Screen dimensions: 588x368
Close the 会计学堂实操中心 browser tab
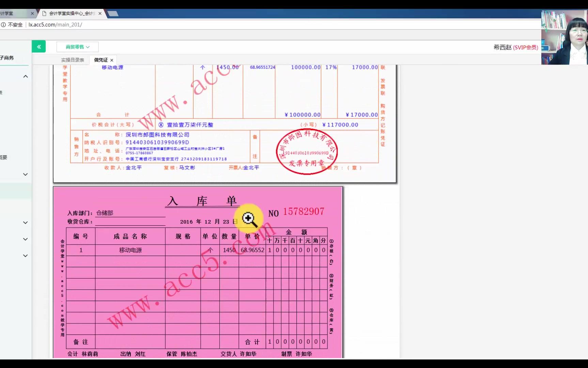[100, 14]
